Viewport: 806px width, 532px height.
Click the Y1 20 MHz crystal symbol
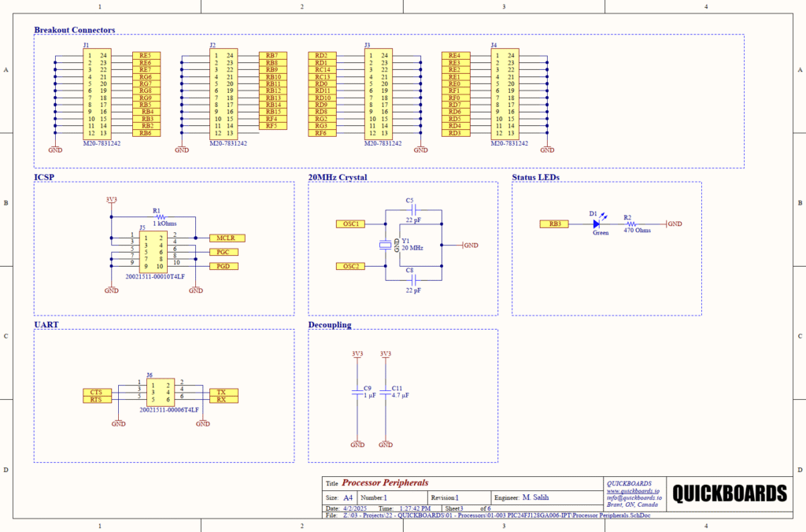coord(385,246)
